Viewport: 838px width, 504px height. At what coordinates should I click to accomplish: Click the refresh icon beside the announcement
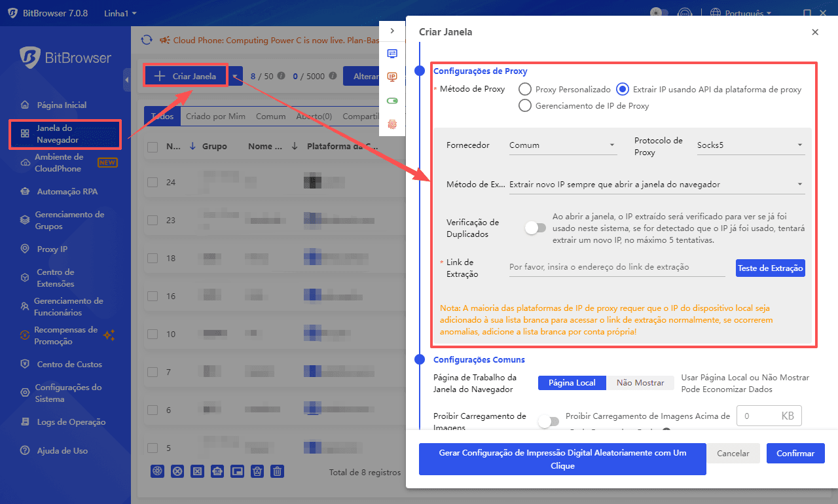coord(147,41)
